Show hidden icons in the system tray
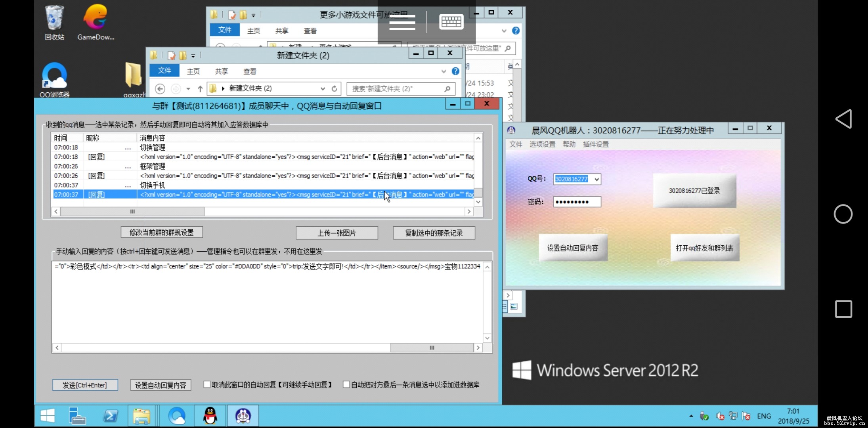Image resolution: width=868 pixels, height=428 pixels. pyautogui.click(x=691, y=416)
